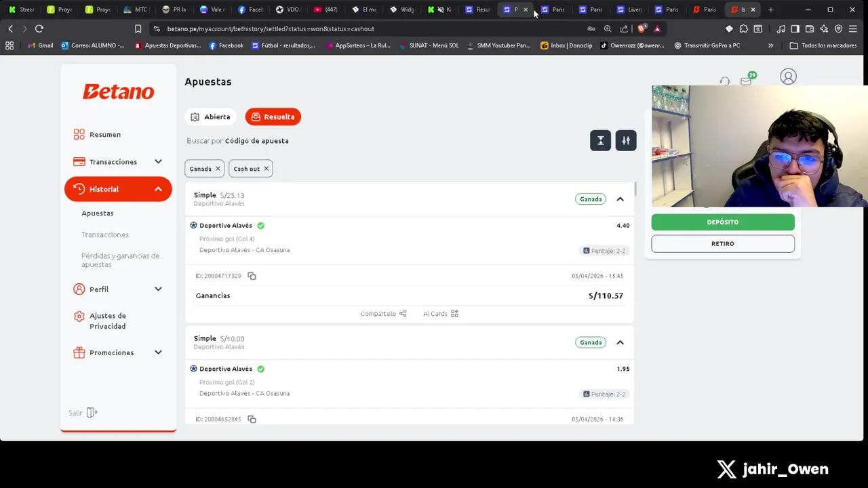Open the support headset icon
Screen dimensions: 868x488
click(725, 81)
